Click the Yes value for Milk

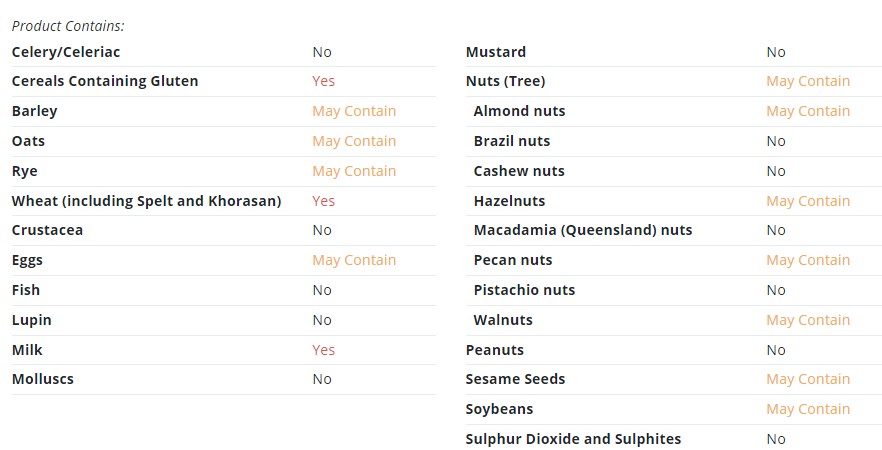323,350
